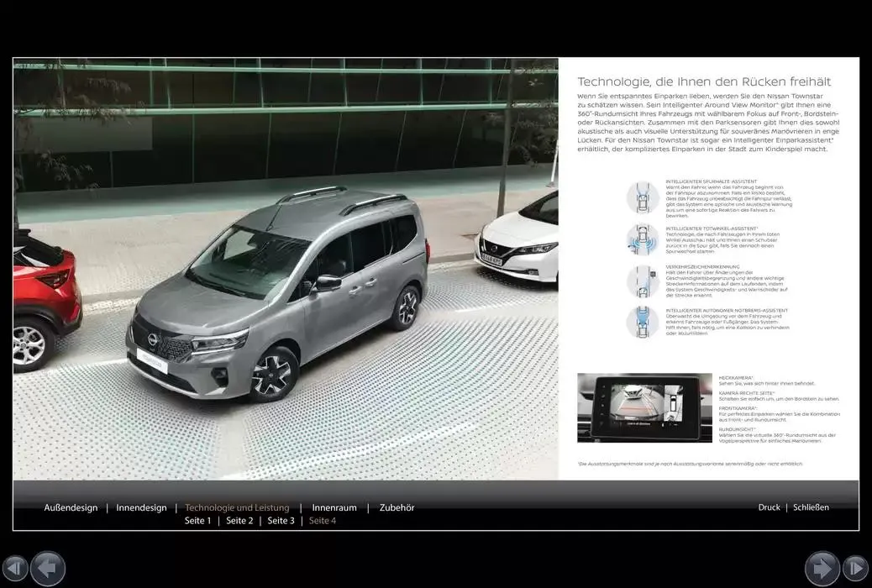Go to Seite 1

[197, 521]
